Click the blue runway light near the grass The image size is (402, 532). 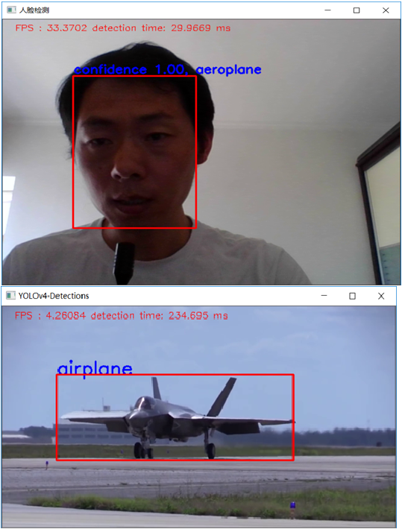292,505
